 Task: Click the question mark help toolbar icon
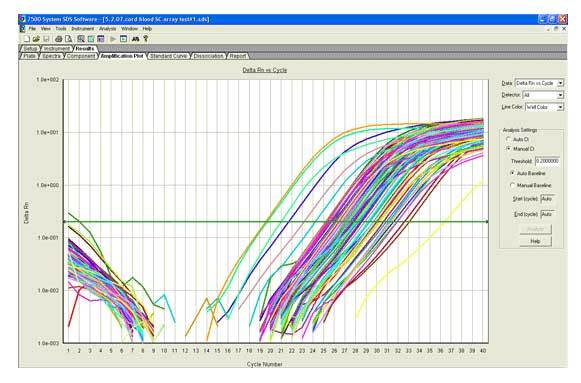(x=146, y=39)
